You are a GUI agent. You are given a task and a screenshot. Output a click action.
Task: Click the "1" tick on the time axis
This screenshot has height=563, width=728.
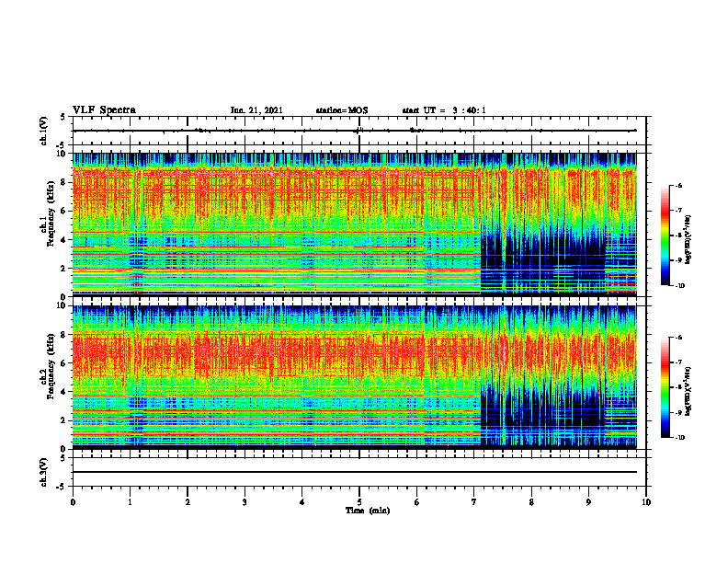(130, 502)
